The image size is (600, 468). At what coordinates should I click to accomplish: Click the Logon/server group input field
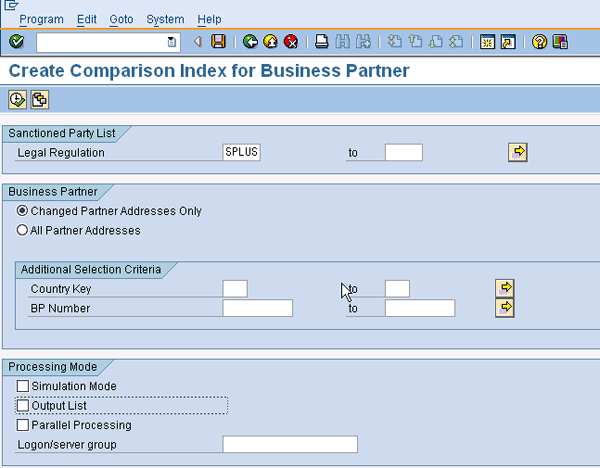290,444
